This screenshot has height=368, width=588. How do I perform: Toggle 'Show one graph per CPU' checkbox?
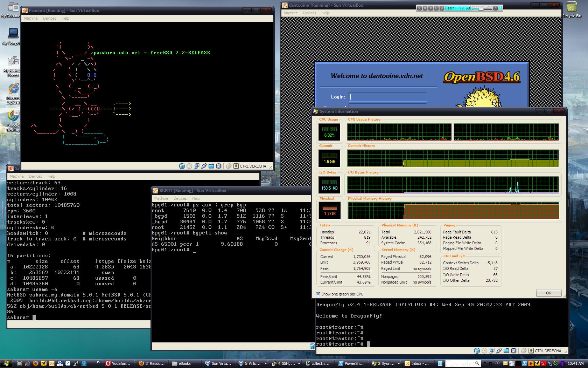pyautogui.click(x=318, y=294)
